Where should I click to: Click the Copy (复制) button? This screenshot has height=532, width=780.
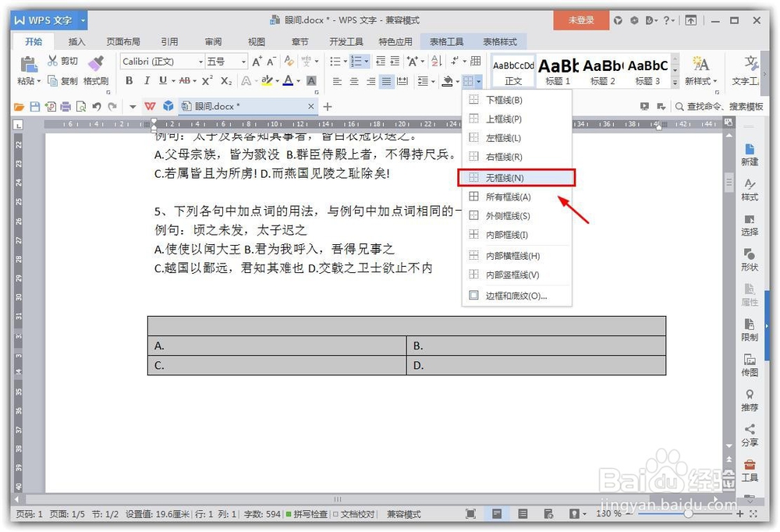pyautogui.click(x=62, y=80)
